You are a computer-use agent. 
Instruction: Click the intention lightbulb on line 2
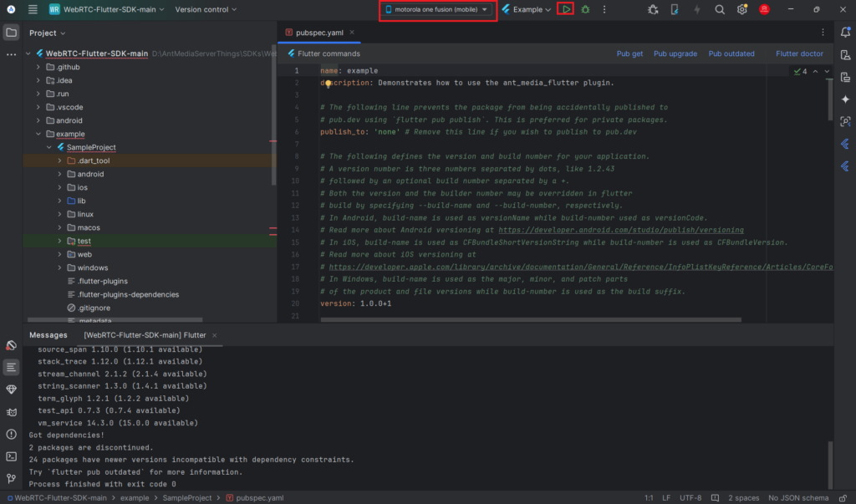pos(328,84)
